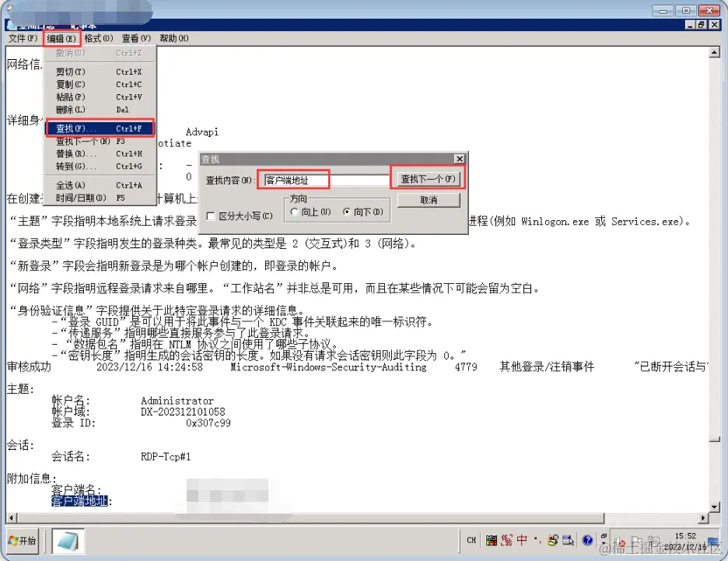728x561 pixels.
Task: Click Notepad taskbar button
Action: pyautogui.click(x=68, y=541)
